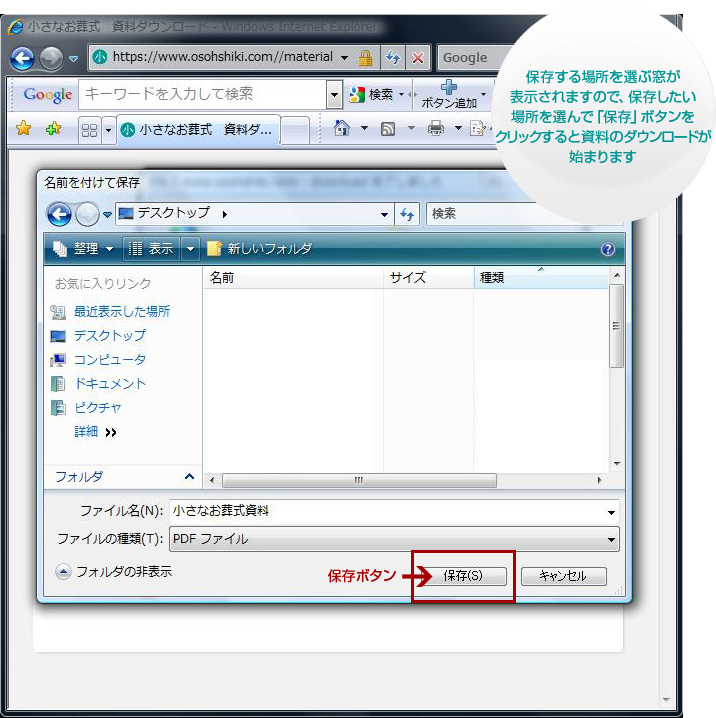716x718 pixels.
Task: Click the browser address bar URL
Action: [222, 57]
